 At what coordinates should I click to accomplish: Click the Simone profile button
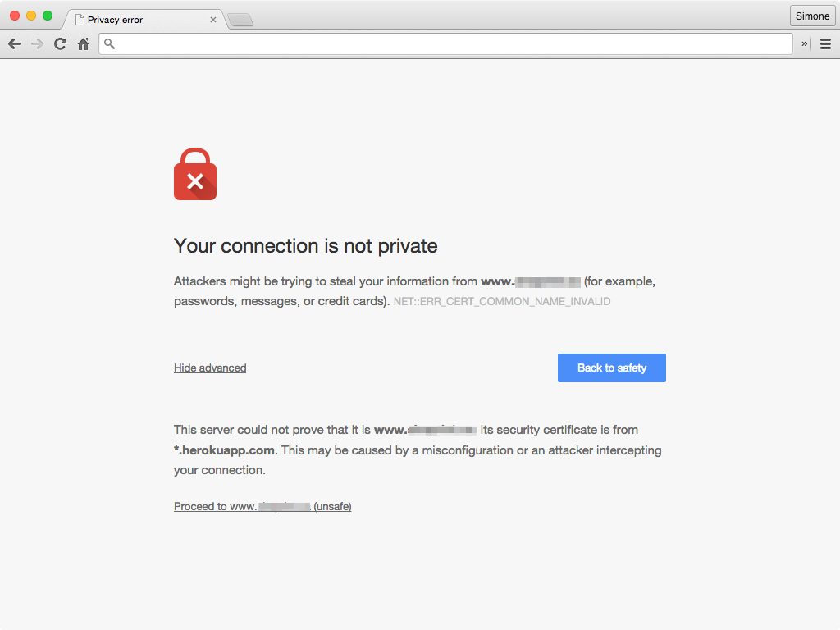coord(811,16)
